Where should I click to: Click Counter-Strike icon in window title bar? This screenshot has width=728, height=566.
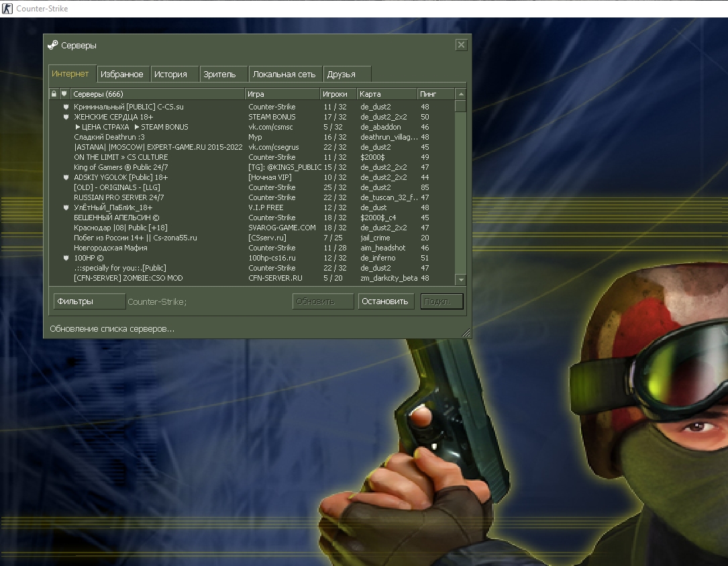pyautogui.click(x=7, y=8)
